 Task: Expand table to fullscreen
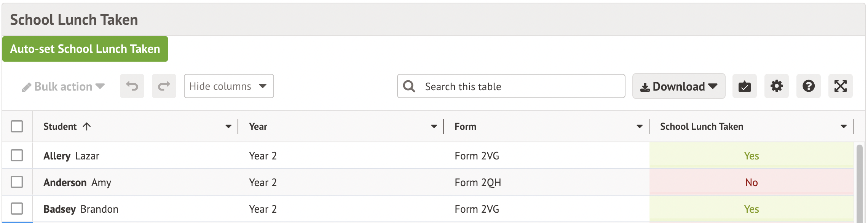tap(840, 86)
